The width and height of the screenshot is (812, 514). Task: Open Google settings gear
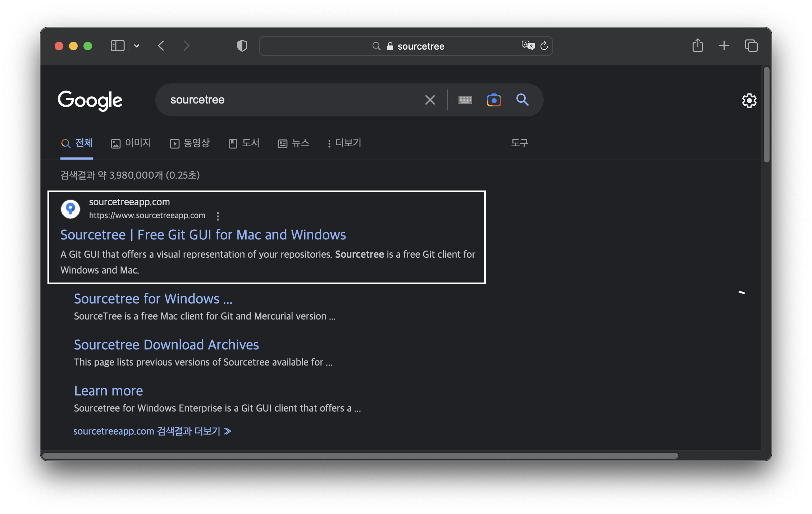[x=749, y=101]
